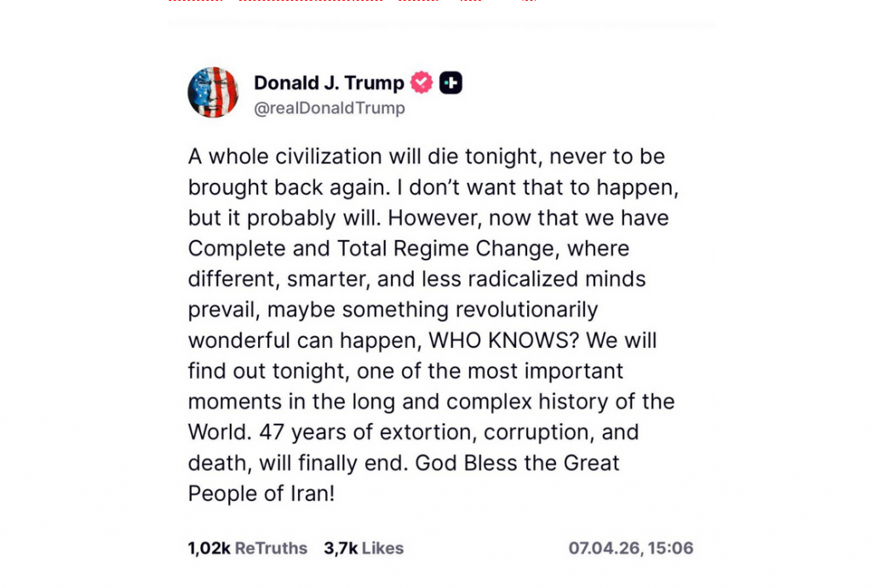Click the red verified checkmark badge
The height and width of the screenshot is (588, 872).
(421, 83)
